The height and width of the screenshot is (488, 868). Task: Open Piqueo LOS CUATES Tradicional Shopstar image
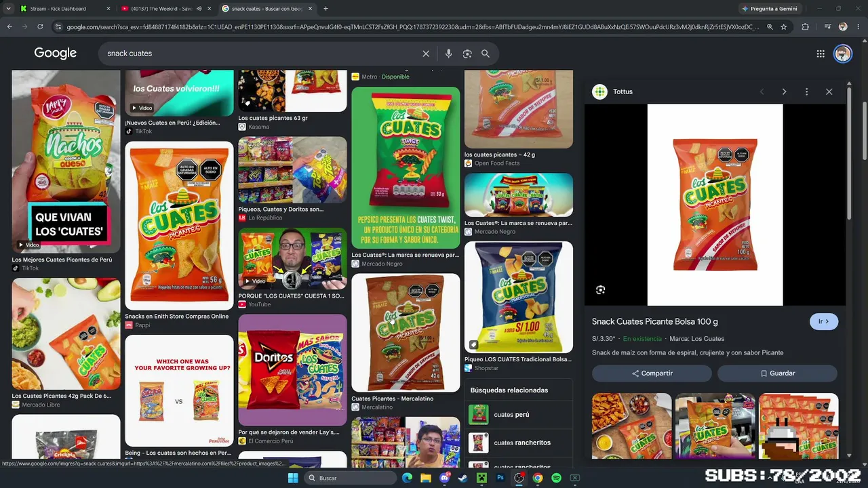[519, 298]
